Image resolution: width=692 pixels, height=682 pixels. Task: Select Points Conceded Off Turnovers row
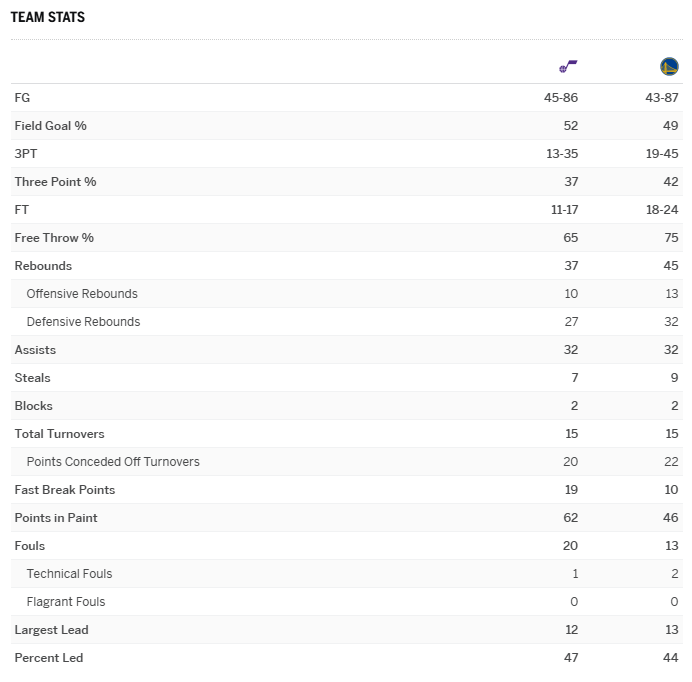click(113, 462)
